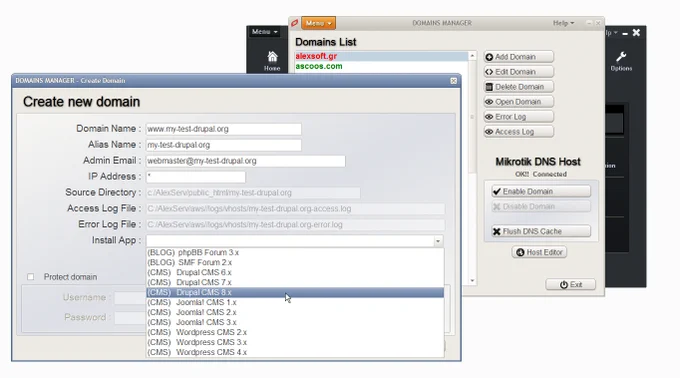Select SMF Forum 2.x option
Viewport: 680px width, 378px height.
pos(295,262)
